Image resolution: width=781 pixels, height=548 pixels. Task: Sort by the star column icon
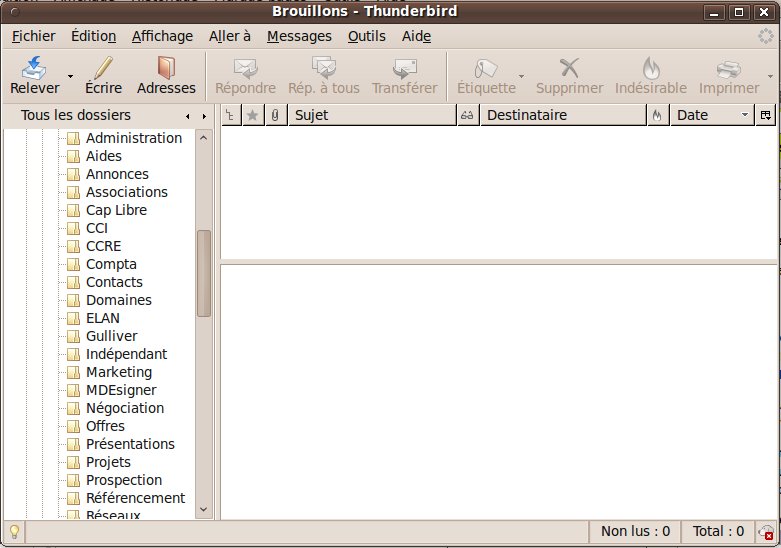(x=252, y=115)
